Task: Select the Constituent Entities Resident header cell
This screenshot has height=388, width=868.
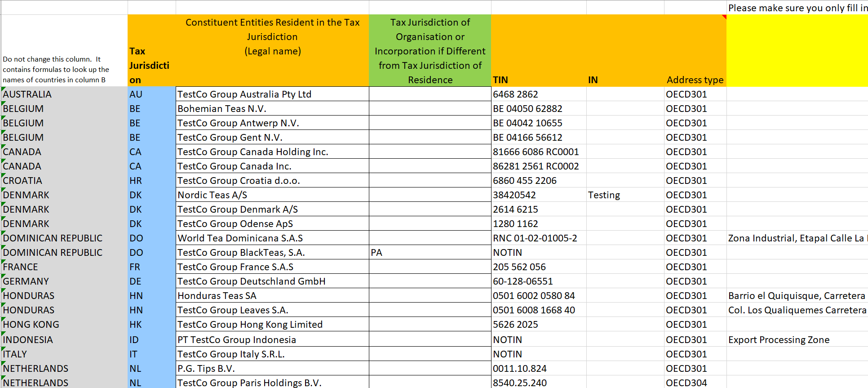Action: point(272,51)
